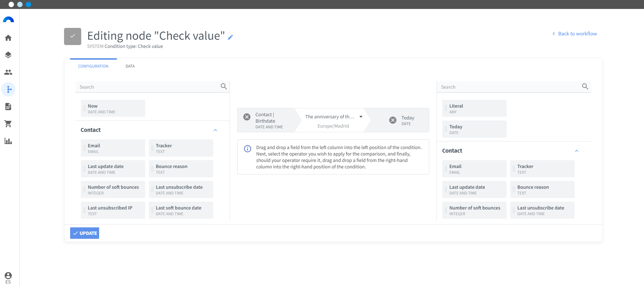Collapse the left Contact section

pyautogui.click(x=215, y=130)
